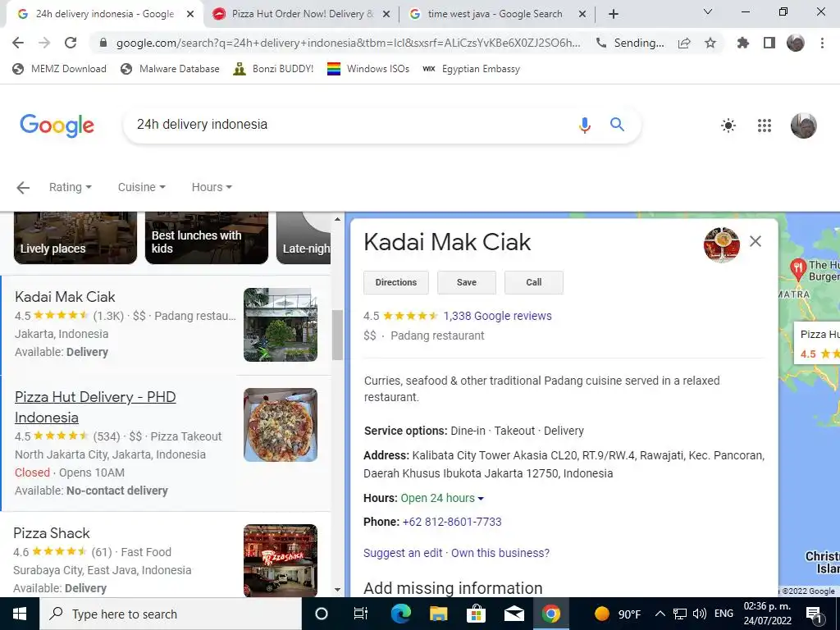Start voice search with microphone icon

point(584,125)
